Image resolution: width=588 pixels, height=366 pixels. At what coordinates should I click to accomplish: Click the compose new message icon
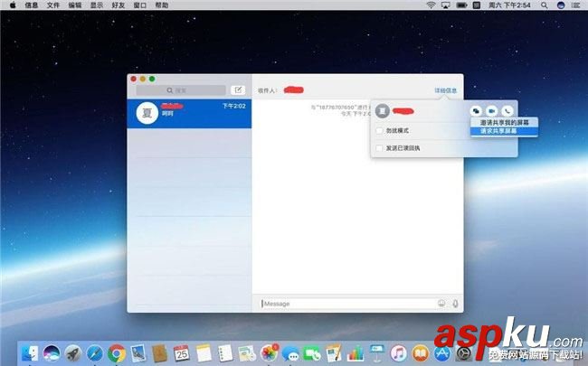238,89
